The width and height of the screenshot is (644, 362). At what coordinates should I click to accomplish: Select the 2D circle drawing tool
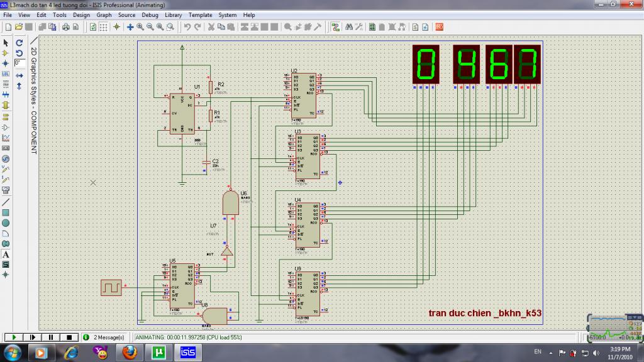point(6,223)
